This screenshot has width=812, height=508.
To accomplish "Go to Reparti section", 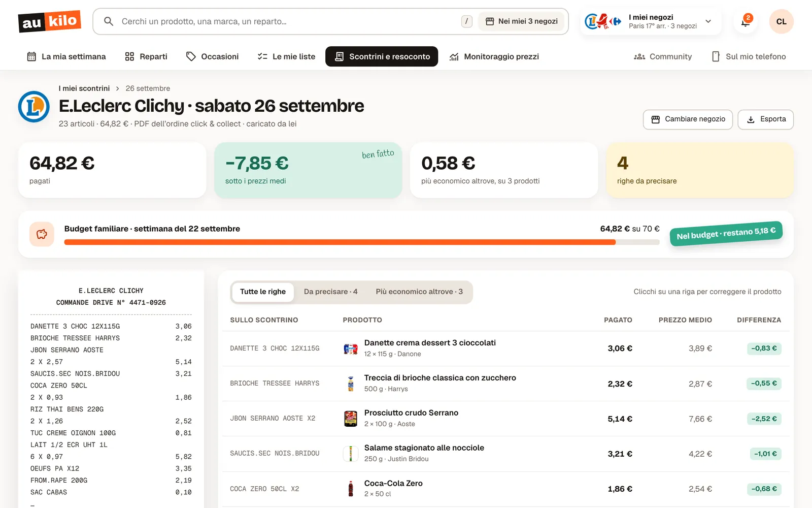I will (x=146, y=56).
